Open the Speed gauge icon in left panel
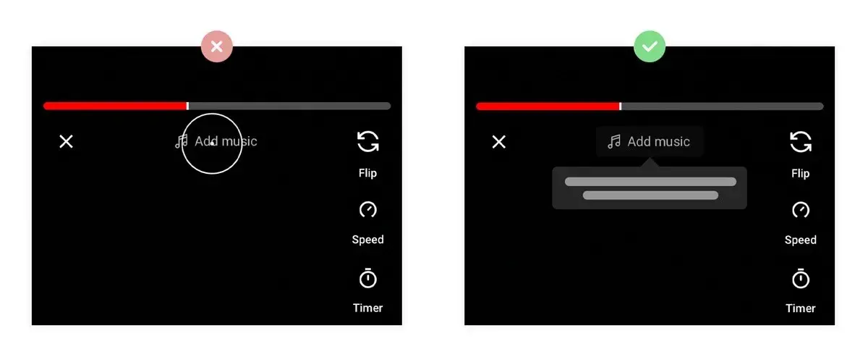Viewport: 868px width, 357px height. point(368,210)
